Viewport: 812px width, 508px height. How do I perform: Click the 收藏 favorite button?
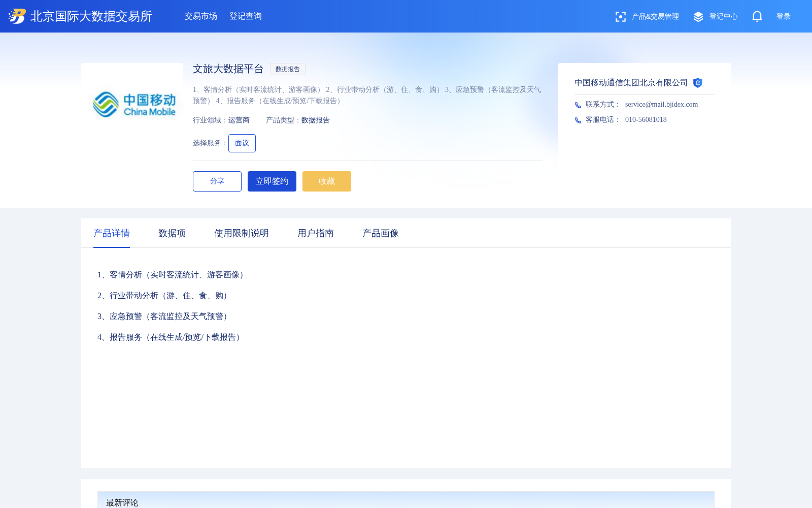pos(327,181)
